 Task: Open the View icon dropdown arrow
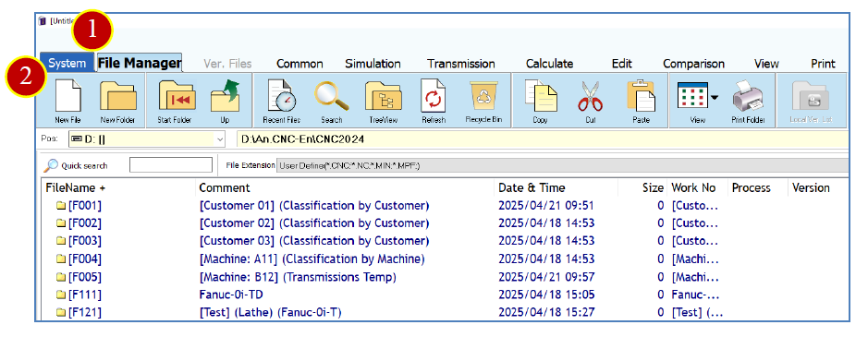coord(715,98)
